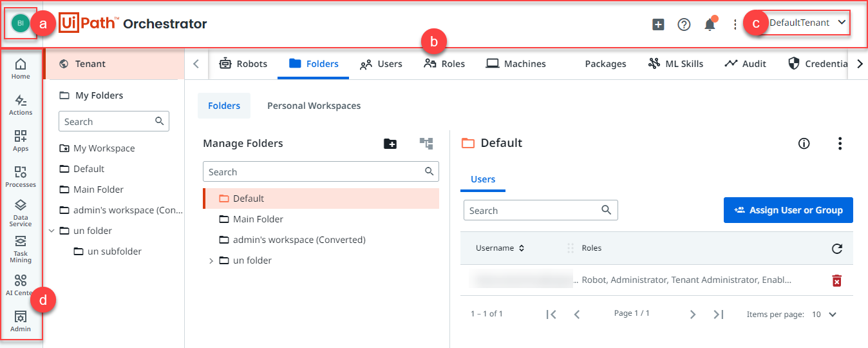
Task: Open the help question mark icon
Action: [684, 24]
